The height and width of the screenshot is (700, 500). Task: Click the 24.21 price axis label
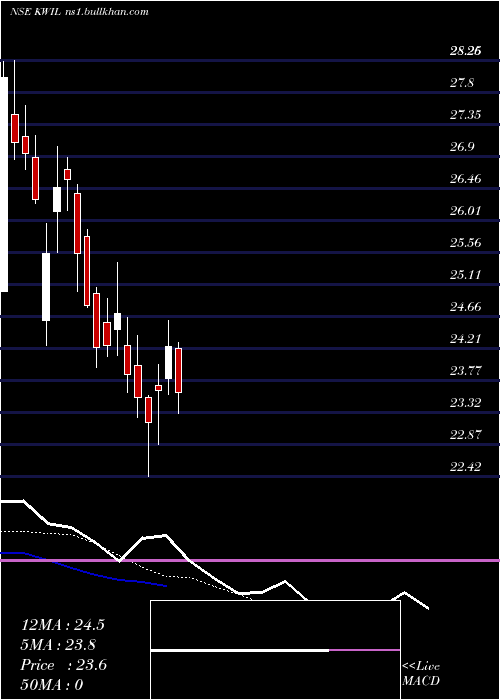465,338
